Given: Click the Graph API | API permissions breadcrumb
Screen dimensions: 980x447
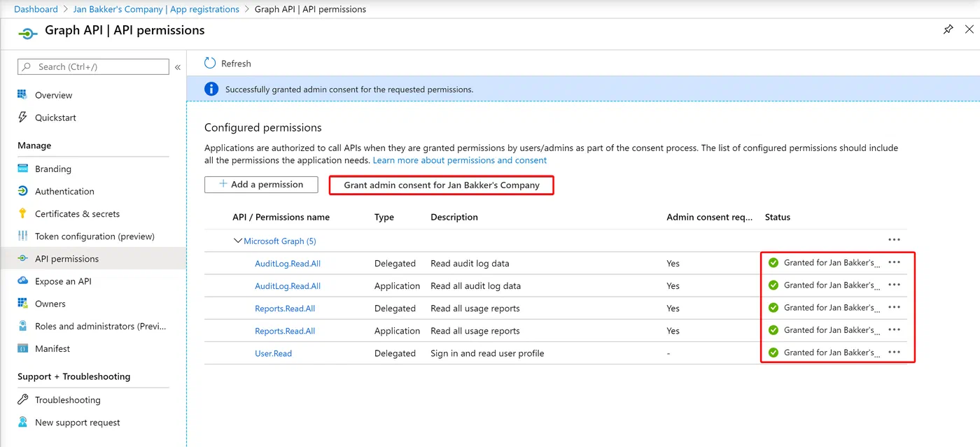Looking at the screenshot, I should (310, 9).
